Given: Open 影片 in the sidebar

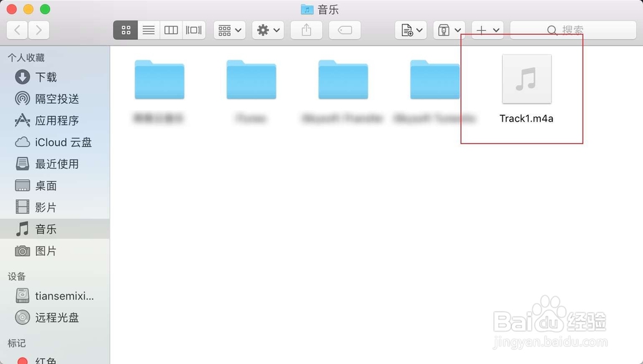Looking at the screenshot, I should click(55, 207).
